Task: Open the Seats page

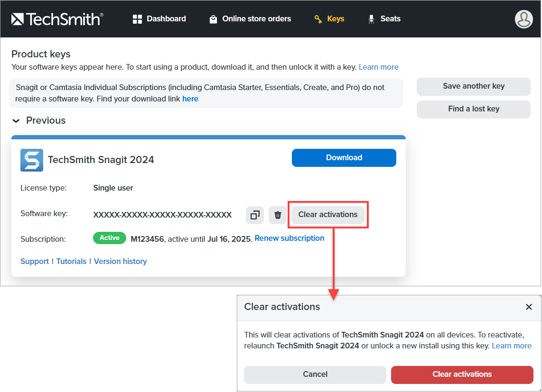Action: (384, 19)
